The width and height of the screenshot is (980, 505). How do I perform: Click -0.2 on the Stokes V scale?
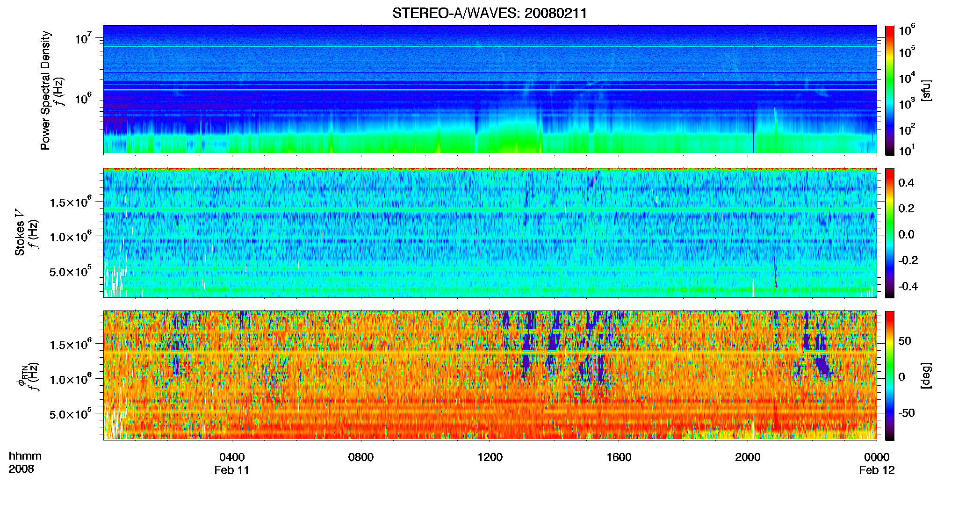pos(908,260)
